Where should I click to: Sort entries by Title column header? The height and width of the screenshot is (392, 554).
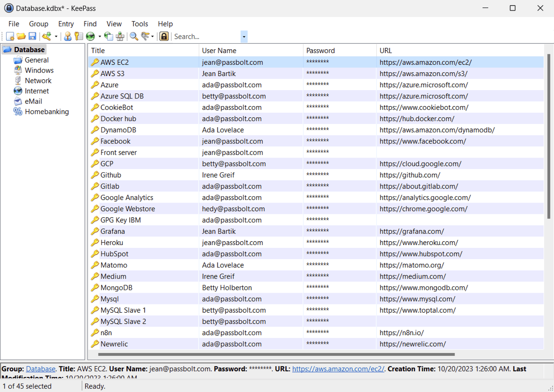tap(143, 50)
